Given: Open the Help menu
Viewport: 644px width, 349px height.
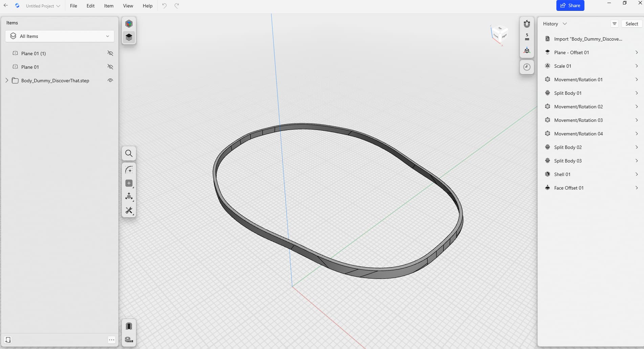Looking at the screenshot, I should click(148, 6).
